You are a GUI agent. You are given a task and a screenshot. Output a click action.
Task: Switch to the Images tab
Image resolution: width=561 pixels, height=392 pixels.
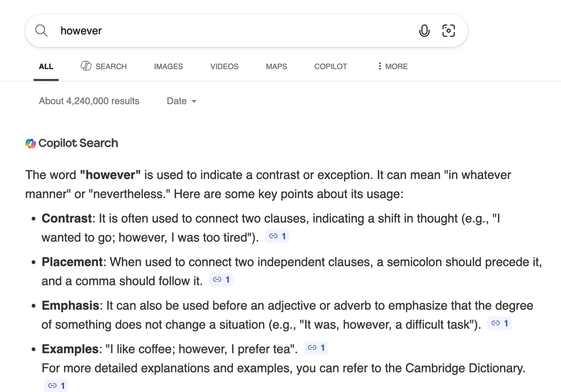coord(168,66)
